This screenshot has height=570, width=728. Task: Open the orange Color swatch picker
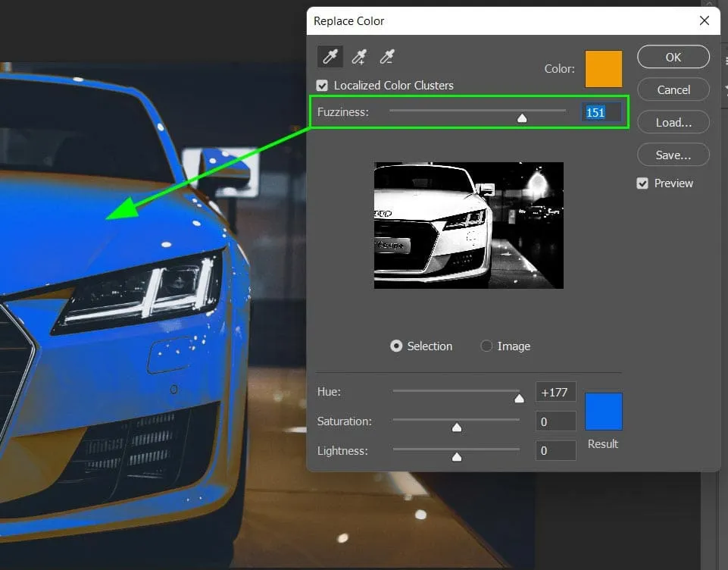point(603,69)
